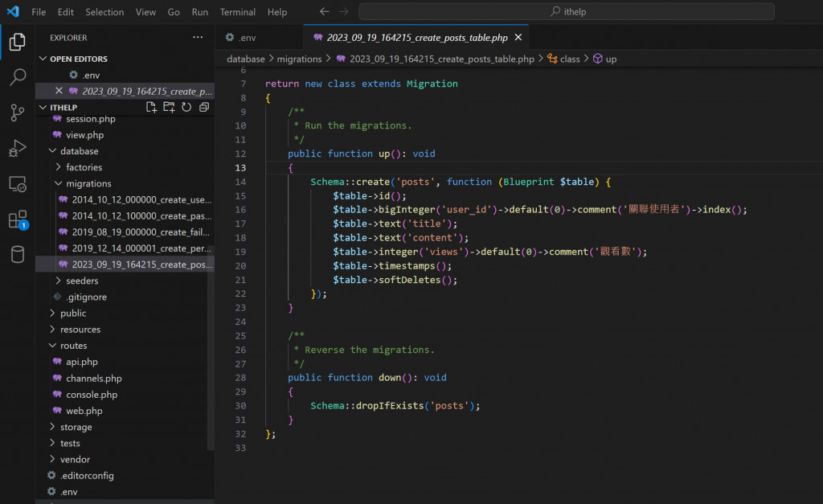Open the Explorer view in activity bar
Screen dimensions: 823x504
coord(18,42)
